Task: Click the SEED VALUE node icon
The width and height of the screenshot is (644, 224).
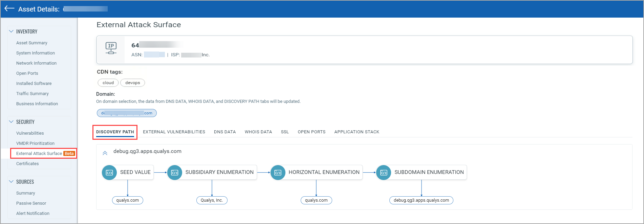Action: pyautogui.click(x=109, y=173)
